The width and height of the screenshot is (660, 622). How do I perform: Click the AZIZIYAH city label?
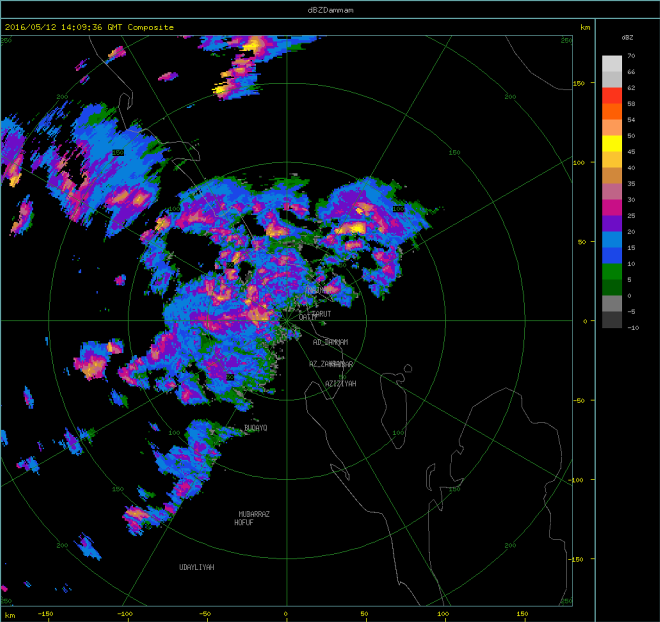[x=341, y=383]
